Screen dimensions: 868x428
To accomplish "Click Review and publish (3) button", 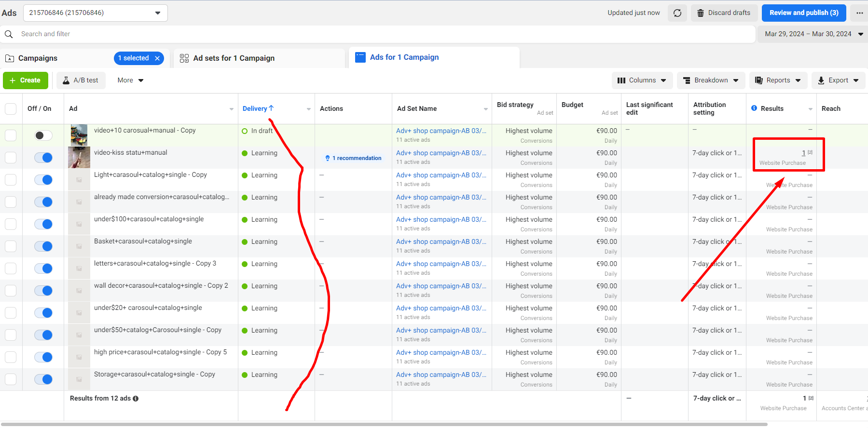I will 803,13.
